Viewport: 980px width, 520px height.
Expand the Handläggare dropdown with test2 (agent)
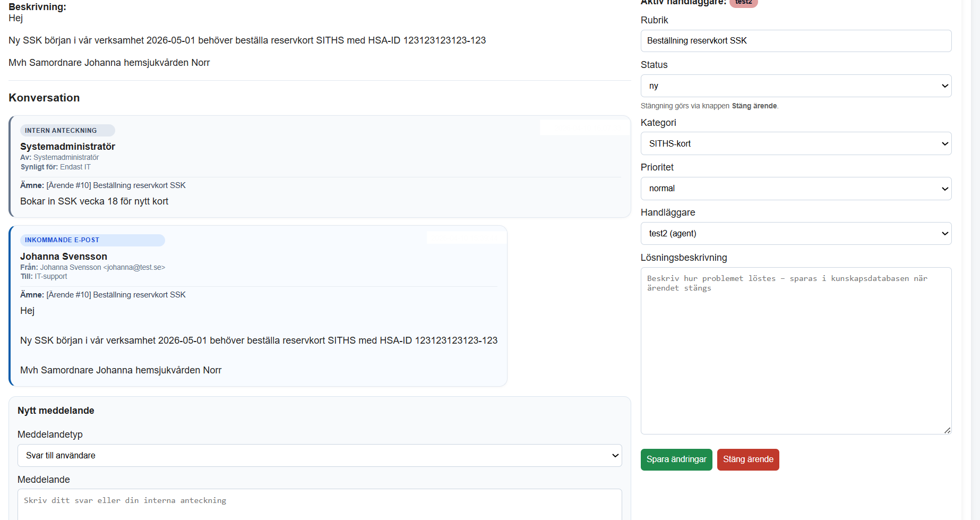tap(795, 234)
